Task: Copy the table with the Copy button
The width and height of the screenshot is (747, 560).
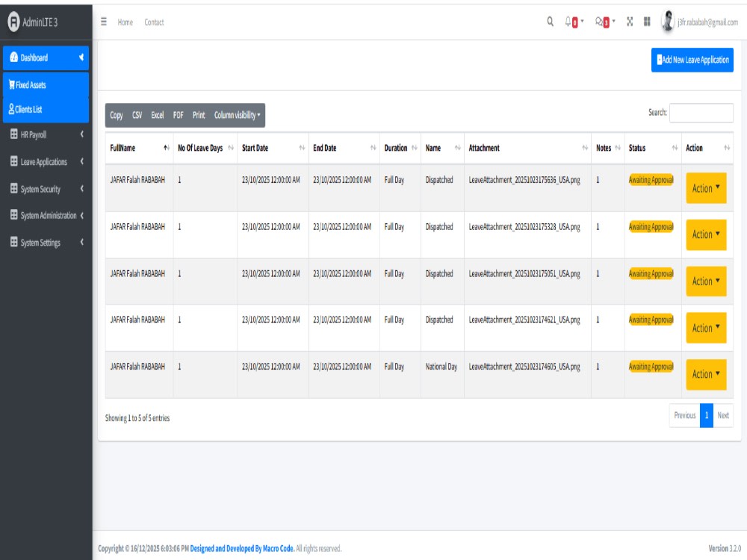Action: tap(117, 115)
